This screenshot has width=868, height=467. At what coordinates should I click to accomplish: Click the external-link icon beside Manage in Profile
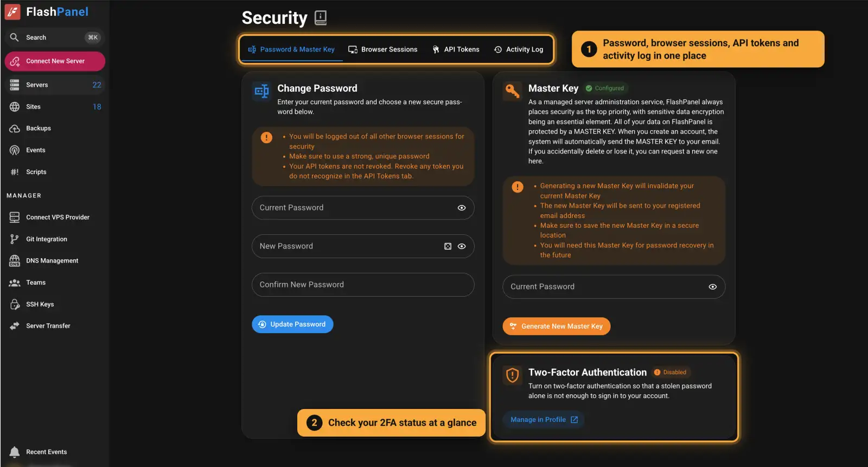point(574,420)
